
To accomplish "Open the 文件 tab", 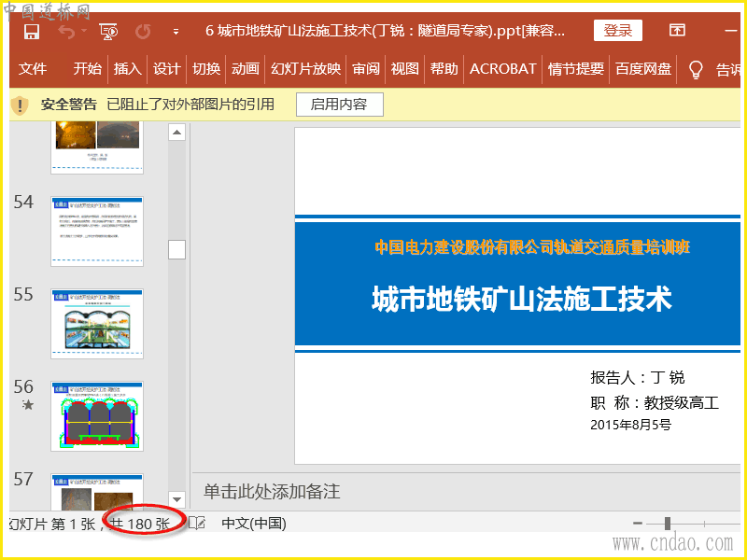I will (x=33, y=69).
